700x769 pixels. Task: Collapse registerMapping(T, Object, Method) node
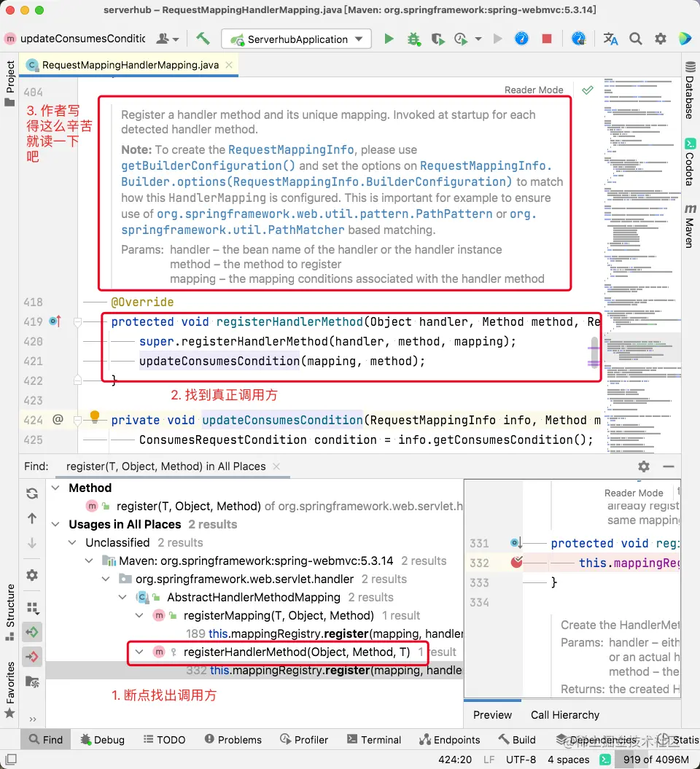(x=139, y=615)
